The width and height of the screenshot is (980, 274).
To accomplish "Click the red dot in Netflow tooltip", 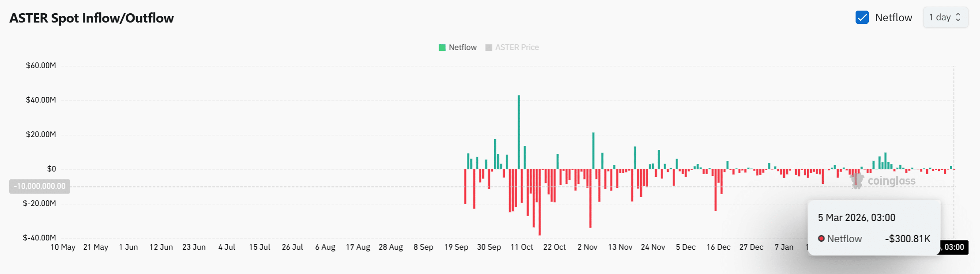I will (x=821, y=239).
